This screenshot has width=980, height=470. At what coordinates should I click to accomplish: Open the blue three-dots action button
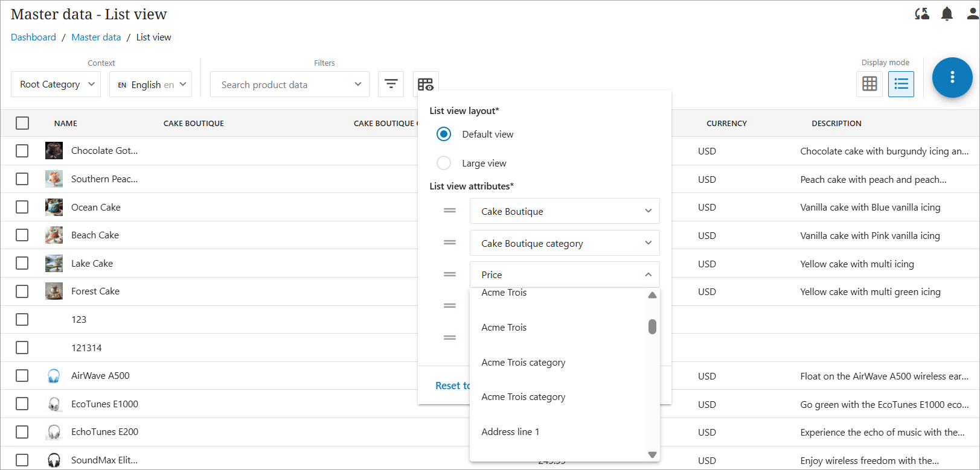coord(952,77)
